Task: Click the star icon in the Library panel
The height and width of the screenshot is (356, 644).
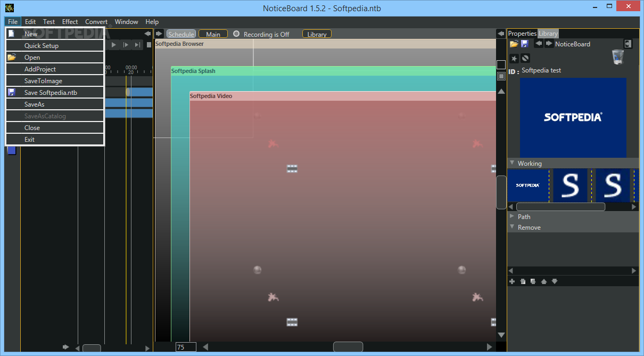Action: (x=514, y=58)
